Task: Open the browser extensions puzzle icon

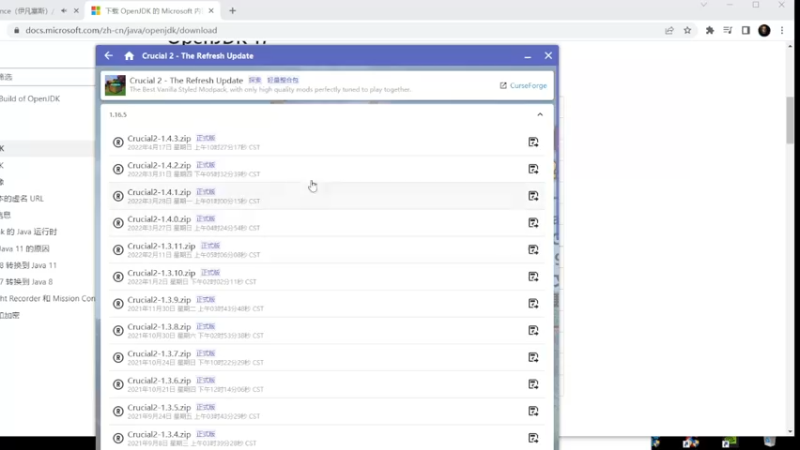Action: click(710, 31)
